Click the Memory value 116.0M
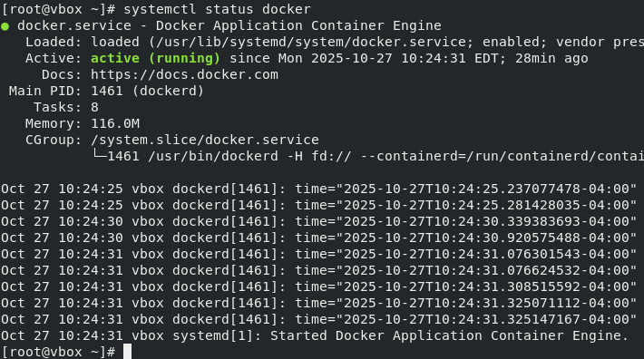The image size is (644, 359). pyautogui.click(x=115, y=123)
